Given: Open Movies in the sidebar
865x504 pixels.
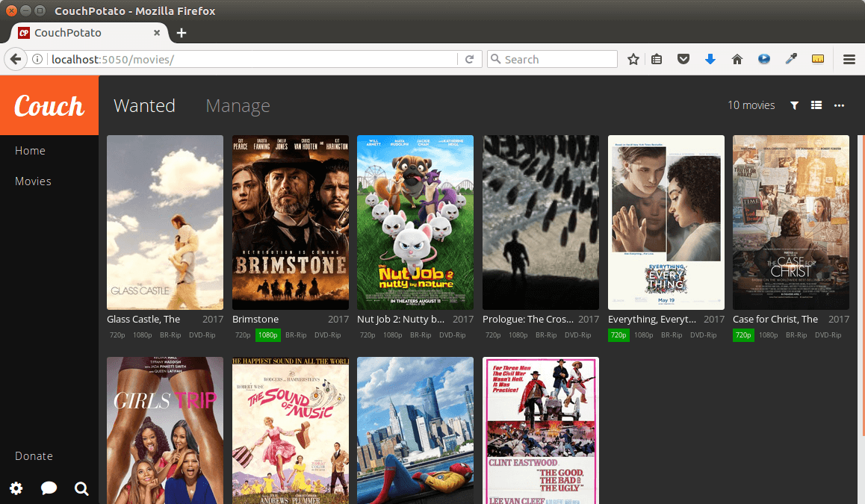Looking at the screenshot, I should [x=33, y=181].
